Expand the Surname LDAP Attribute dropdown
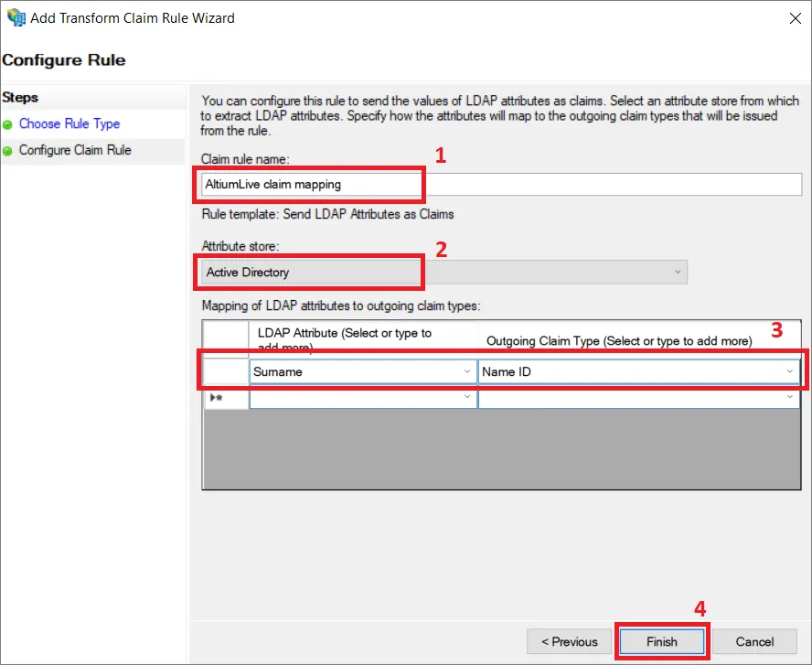 point(467,372)
